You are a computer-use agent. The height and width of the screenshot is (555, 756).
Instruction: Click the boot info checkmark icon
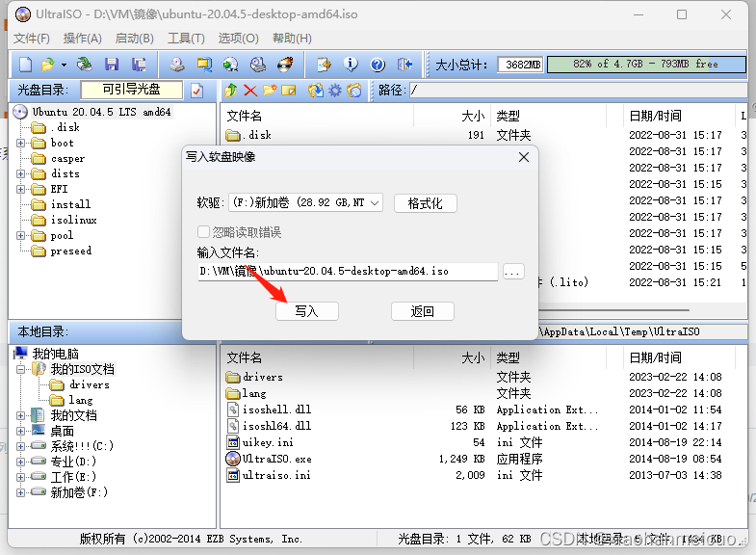(x=196, y=91)
